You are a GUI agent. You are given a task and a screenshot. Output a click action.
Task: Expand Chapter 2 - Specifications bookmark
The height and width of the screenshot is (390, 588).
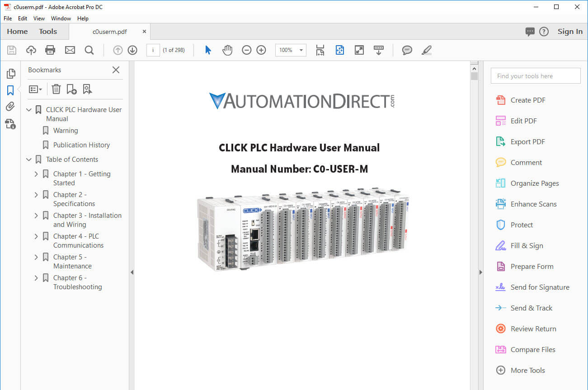click(36, 195)
